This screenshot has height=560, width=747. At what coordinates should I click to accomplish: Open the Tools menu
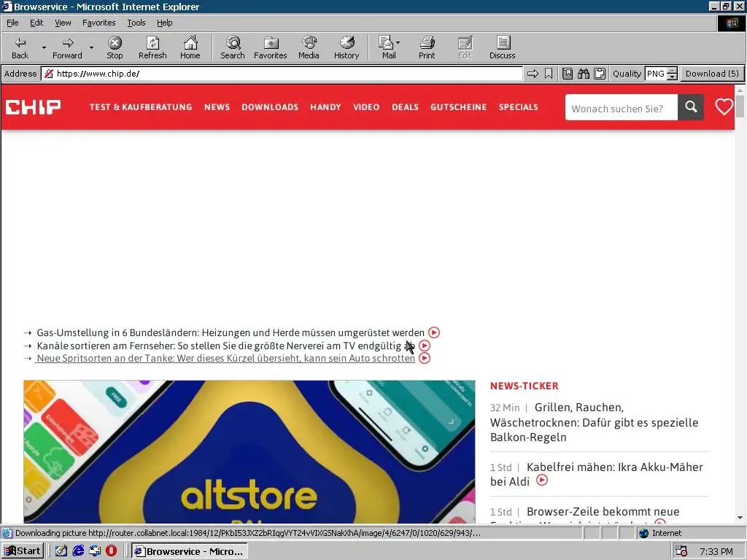click(x=136, y=23)
